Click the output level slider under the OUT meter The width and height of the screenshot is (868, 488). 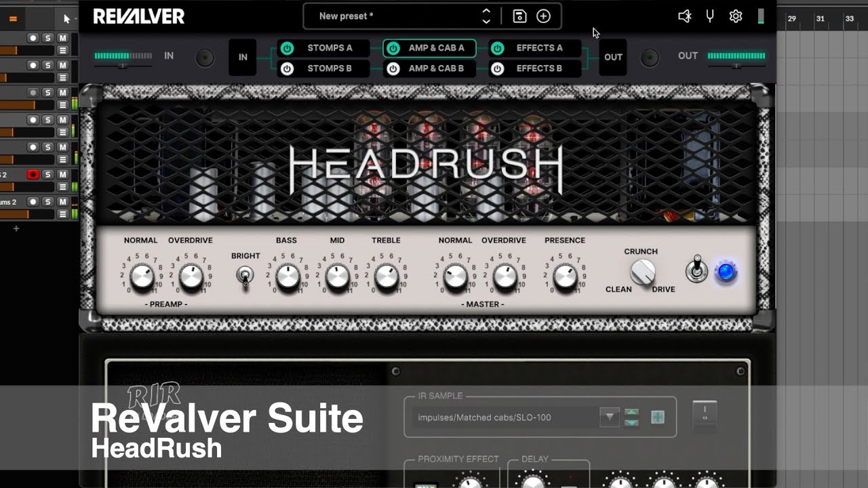point(736,66)
